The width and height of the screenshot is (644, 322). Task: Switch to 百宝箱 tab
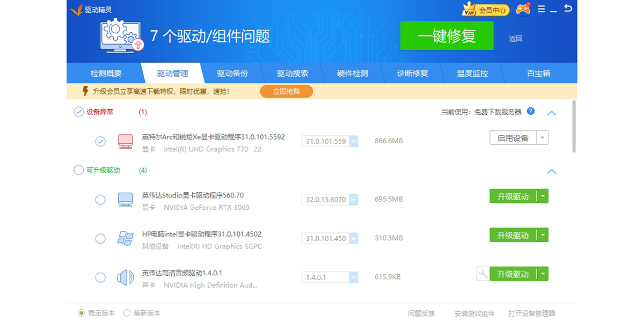pyautogui.click(x=539, y=73)
